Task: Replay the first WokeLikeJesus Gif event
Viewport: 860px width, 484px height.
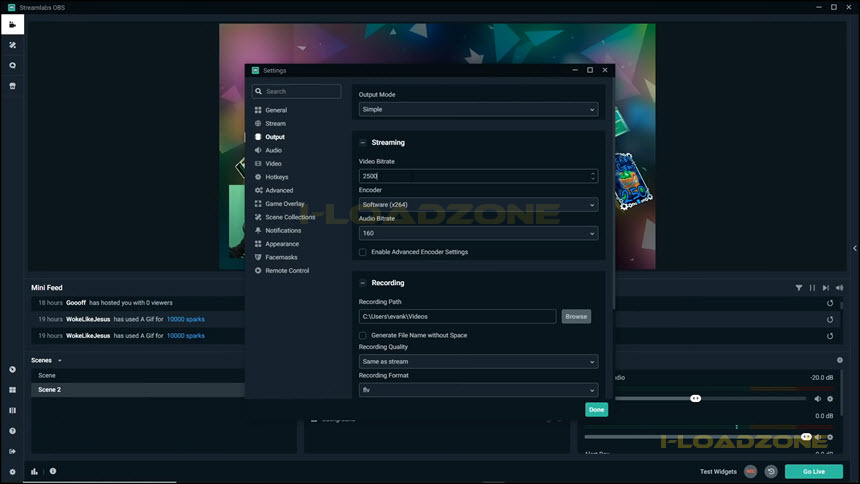Action: click(x=830, y=319)
